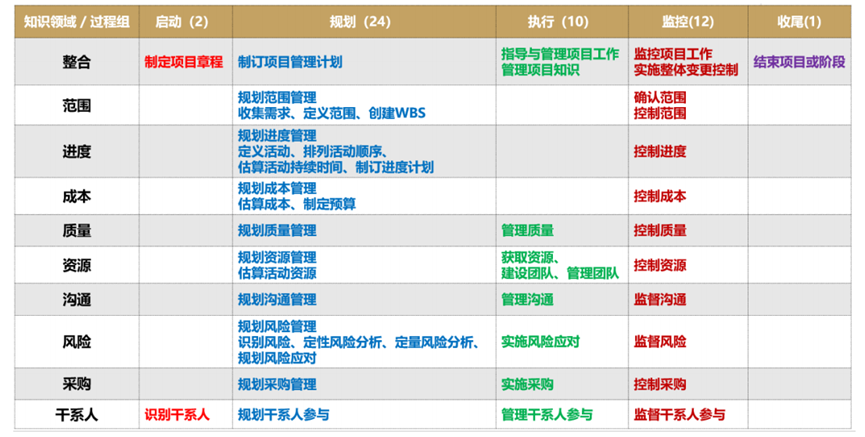The width and height of the screenshot is (865, 437).
Task: Click the 知识领域 / 过程组 header cell
Action: (x=76, y=21)
